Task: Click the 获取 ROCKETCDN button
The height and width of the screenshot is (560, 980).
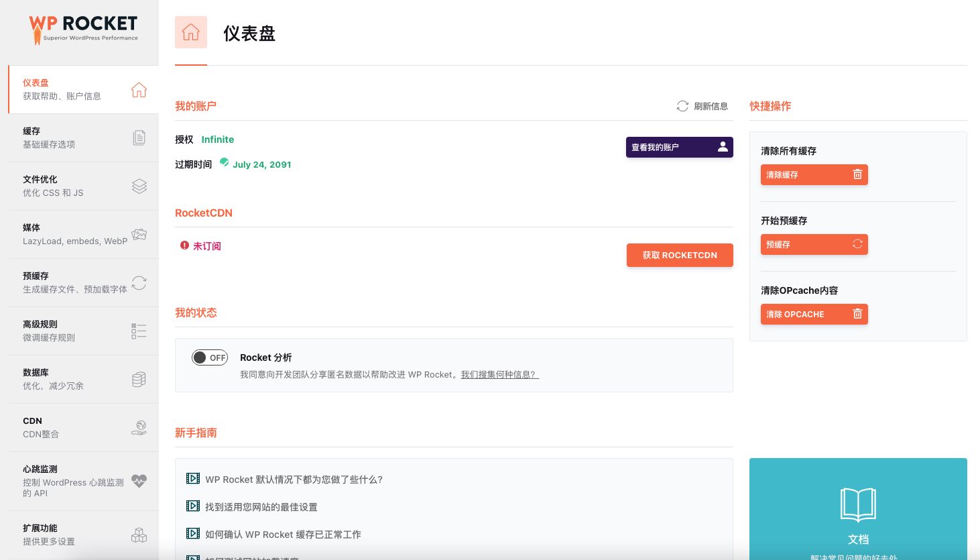Action: pos(680,255)
